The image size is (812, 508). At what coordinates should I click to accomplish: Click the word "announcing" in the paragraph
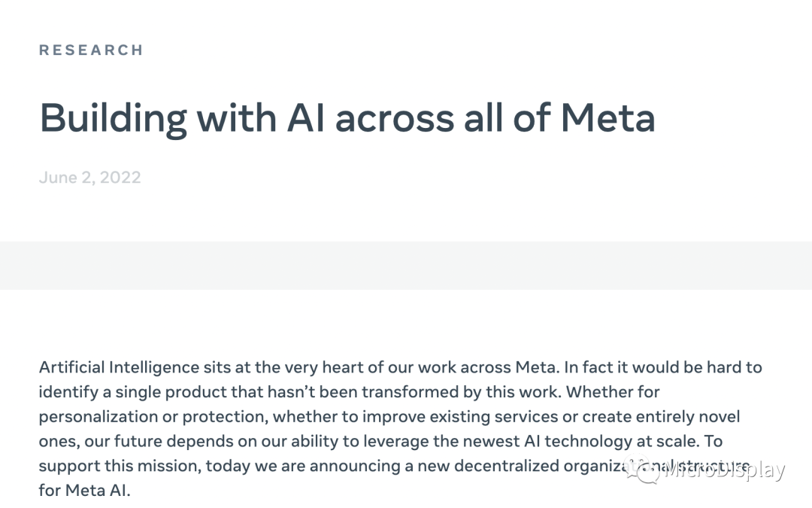[364, 466]
